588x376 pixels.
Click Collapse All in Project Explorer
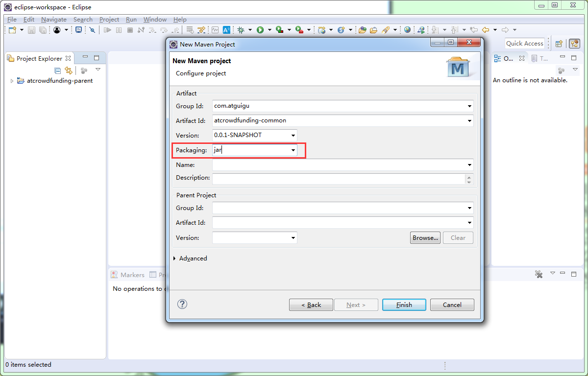57,70
